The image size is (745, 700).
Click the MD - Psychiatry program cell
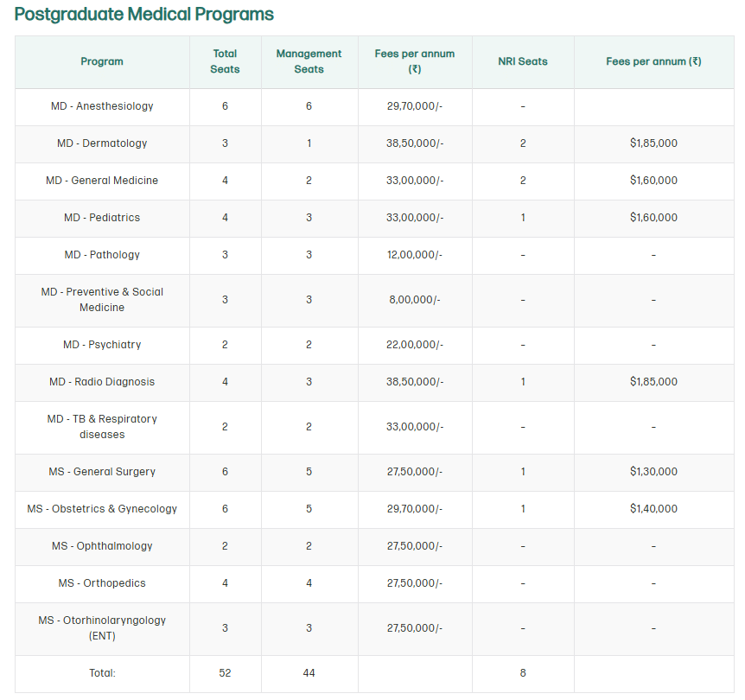[102, 345]
